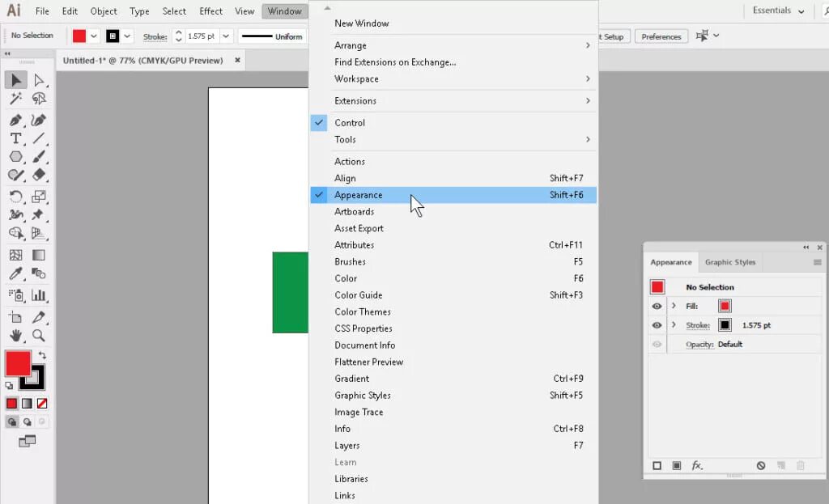Open fill color dropdown in control bar
The height and width of the screenshot is (504, 829).
[94, 36]
